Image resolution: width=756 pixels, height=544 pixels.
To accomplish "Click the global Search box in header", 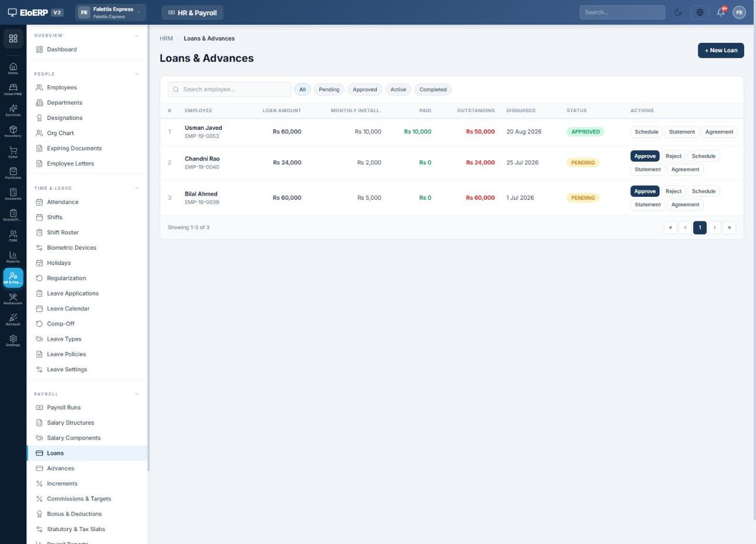I will (x=622, y=12).
